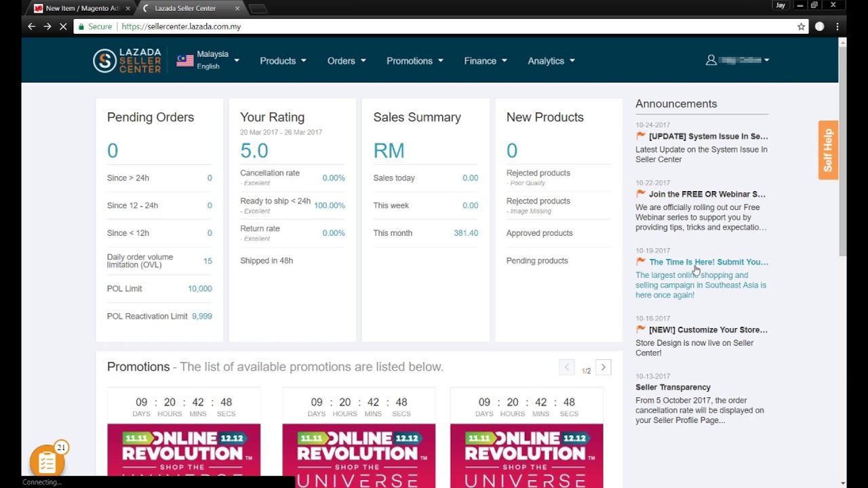Image resolution: width=868 pixels, height=488 pixels.
Task: Click the Lazada Seller Center logo
Action: pos(127,60)
